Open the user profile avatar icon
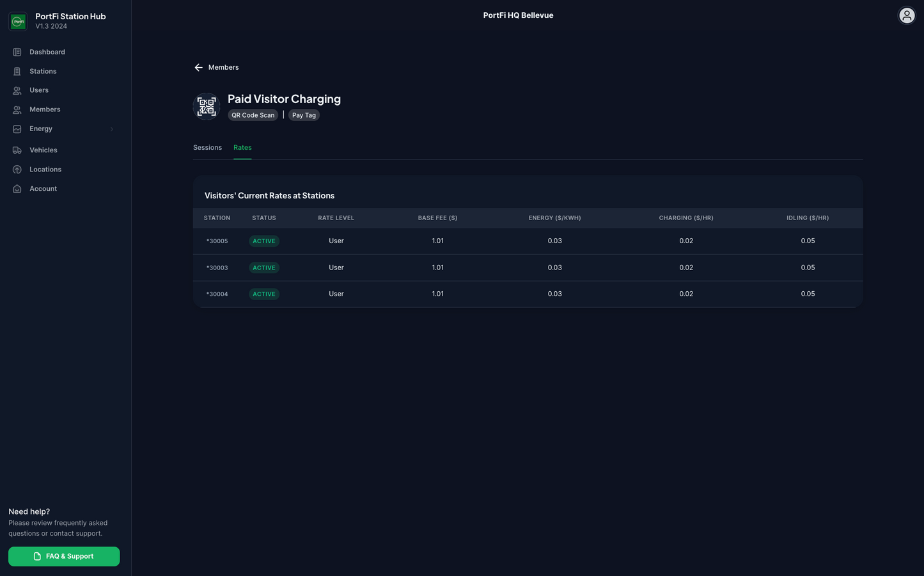 906,15
